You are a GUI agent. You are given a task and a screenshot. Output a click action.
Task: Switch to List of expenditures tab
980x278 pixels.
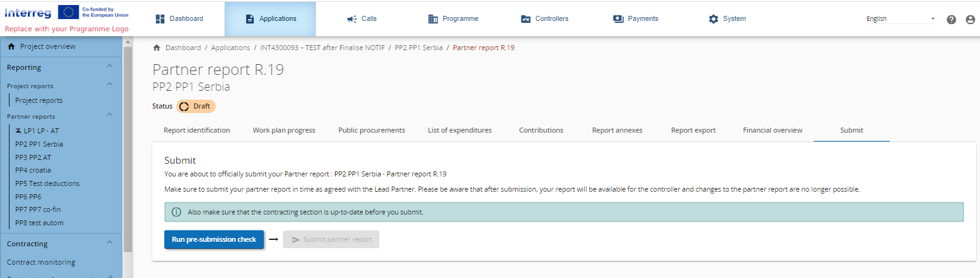[x=459, y=130]
